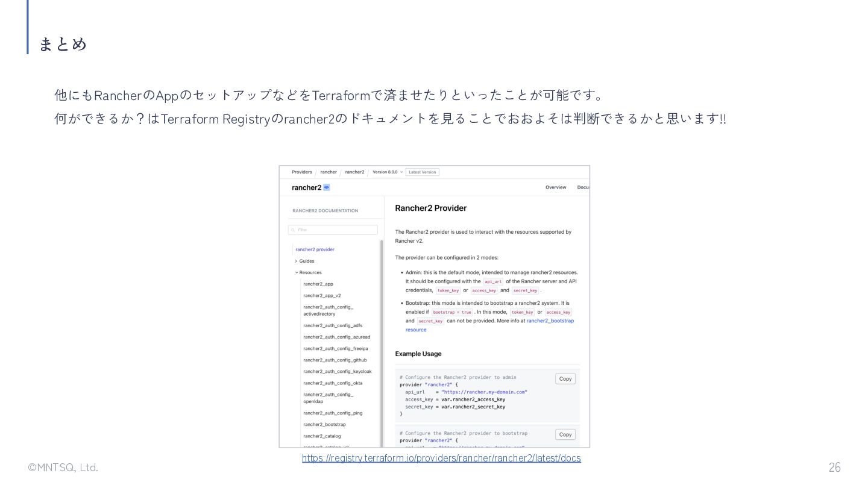Click the search icon in the Filter field

[294, 230]
